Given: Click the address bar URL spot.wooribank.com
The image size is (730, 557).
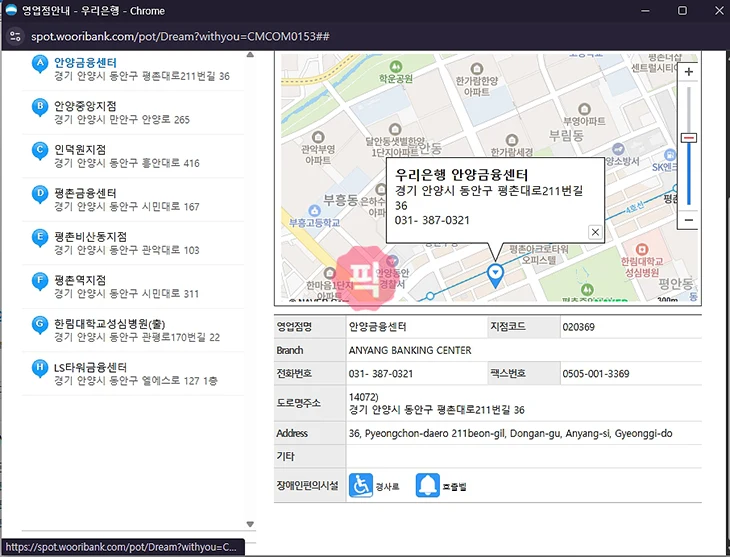Looking at the screenshot, I should (x=180, y=37).
